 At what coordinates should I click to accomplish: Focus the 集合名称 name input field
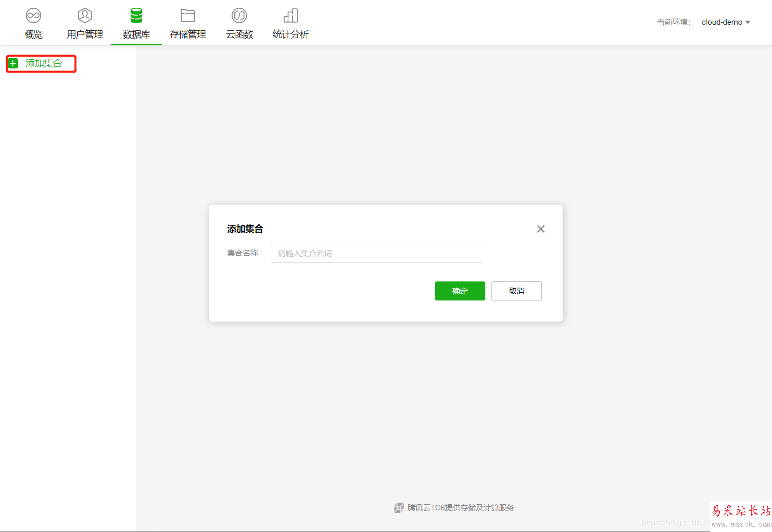[377, 253]
